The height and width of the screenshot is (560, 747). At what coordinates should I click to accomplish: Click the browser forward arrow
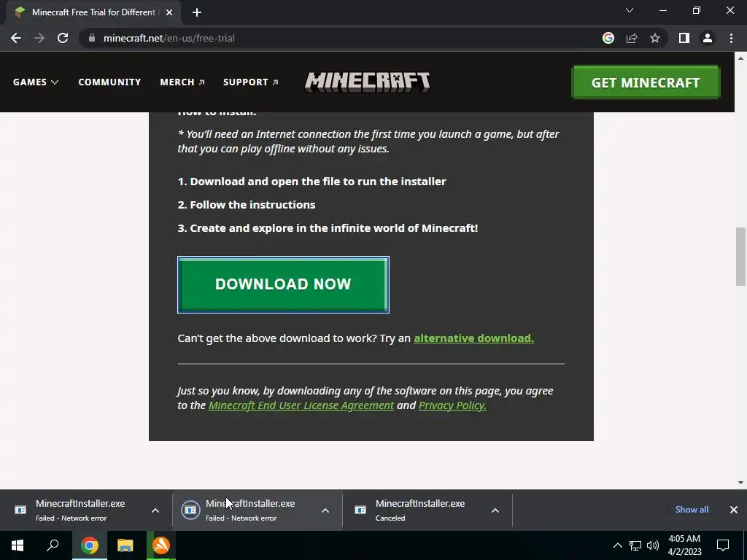[39, 38]
